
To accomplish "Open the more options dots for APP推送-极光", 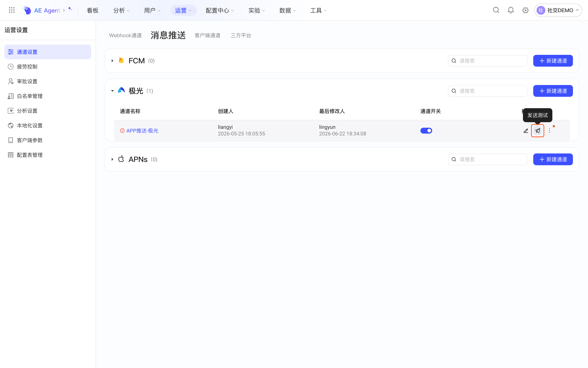I will coord(549,131).
